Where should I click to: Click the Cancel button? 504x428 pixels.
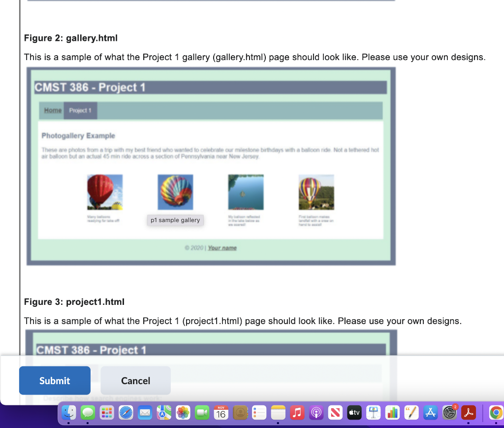coord(135,380)
